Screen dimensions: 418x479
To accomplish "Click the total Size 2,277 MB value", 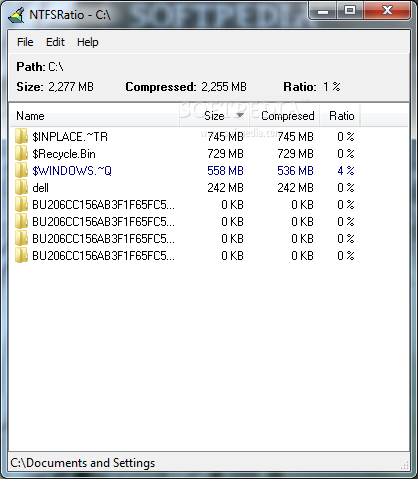I will [x=71, y=87].
